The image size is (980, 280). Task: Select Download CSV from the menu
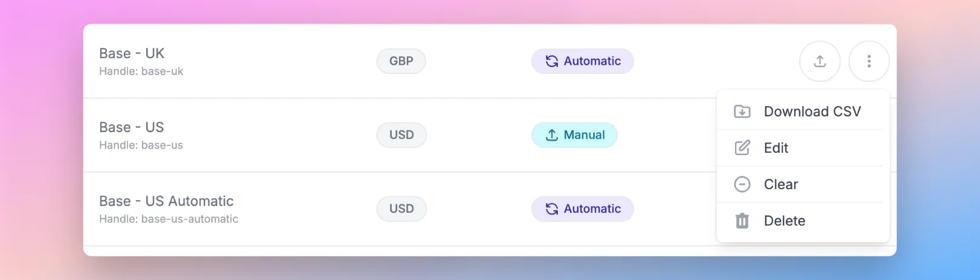click(803, 112)
